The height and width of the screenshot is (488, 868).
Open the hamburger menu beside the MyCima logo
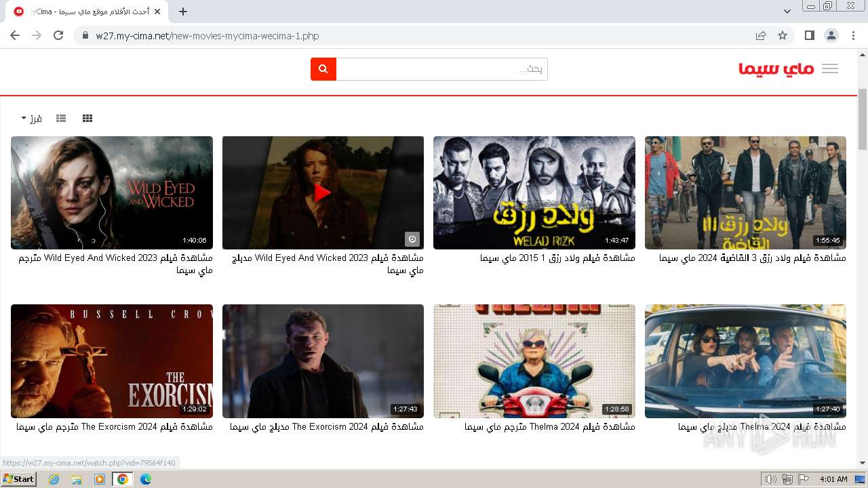pyautogui.click(x=830, y=69)
